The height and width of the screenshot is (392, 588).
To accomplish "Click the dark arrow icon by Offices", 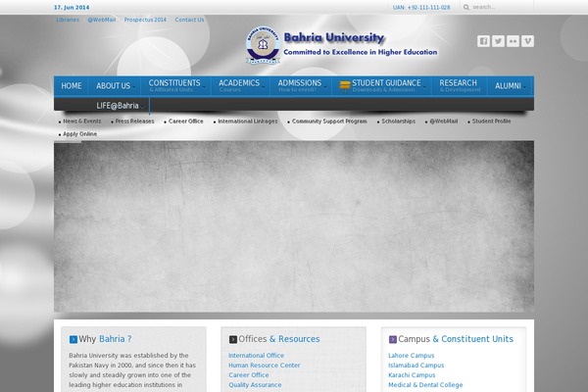I will [233, 339].
